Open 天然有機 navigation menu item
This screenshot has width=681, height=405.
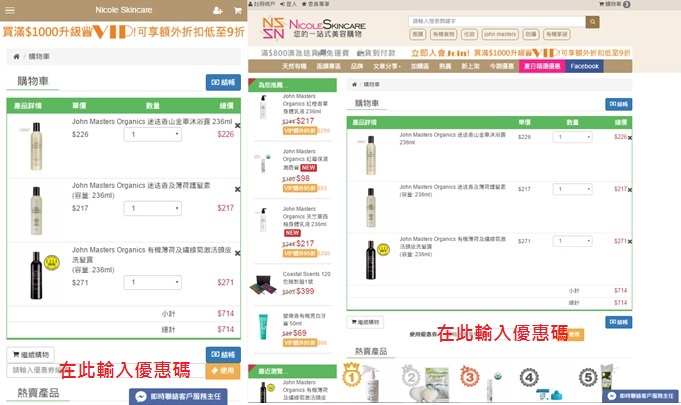tap(294, 66)
